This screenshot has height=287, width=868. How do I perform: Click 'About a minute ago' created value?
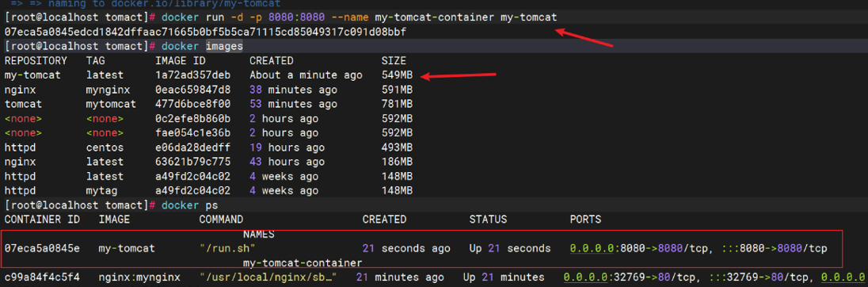click(x=306, y=75)
